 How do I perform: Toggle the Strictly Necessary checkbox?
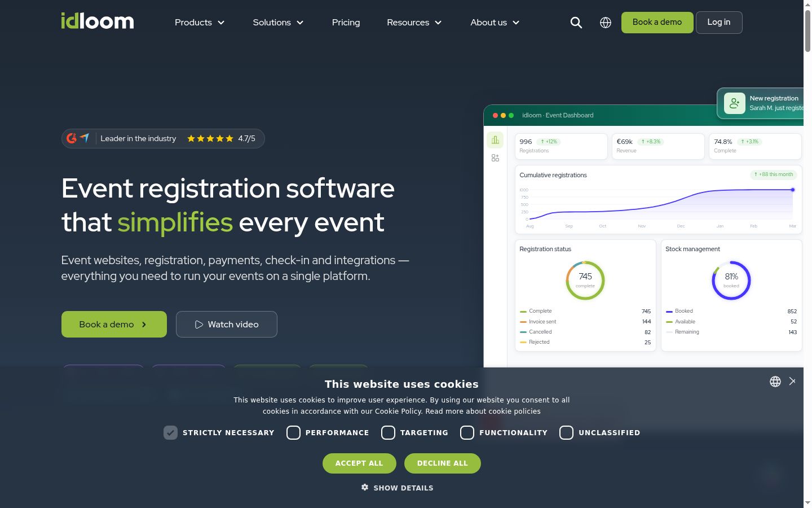(x=170, y=432)
